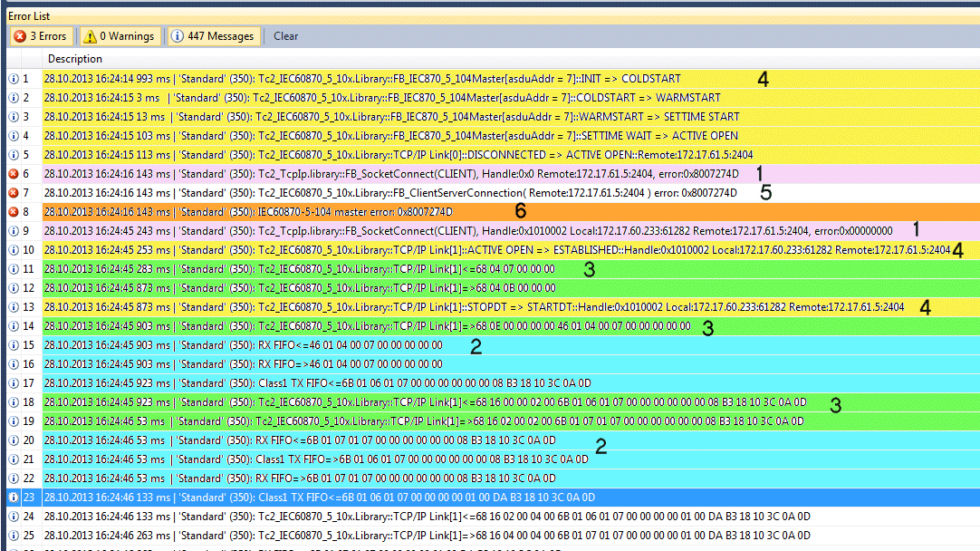This screenshot has height=551, width=980.
Task: Click the red error icon on row 7
Action: (13, 193)
